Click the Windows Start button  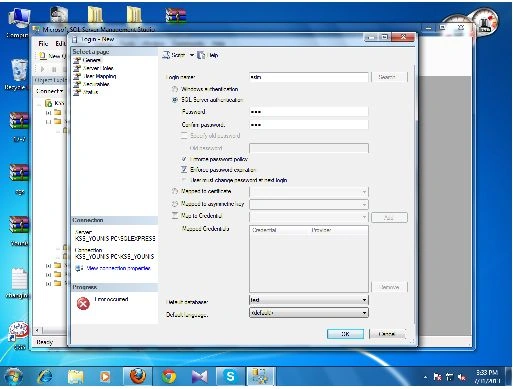tap(13, 377)
